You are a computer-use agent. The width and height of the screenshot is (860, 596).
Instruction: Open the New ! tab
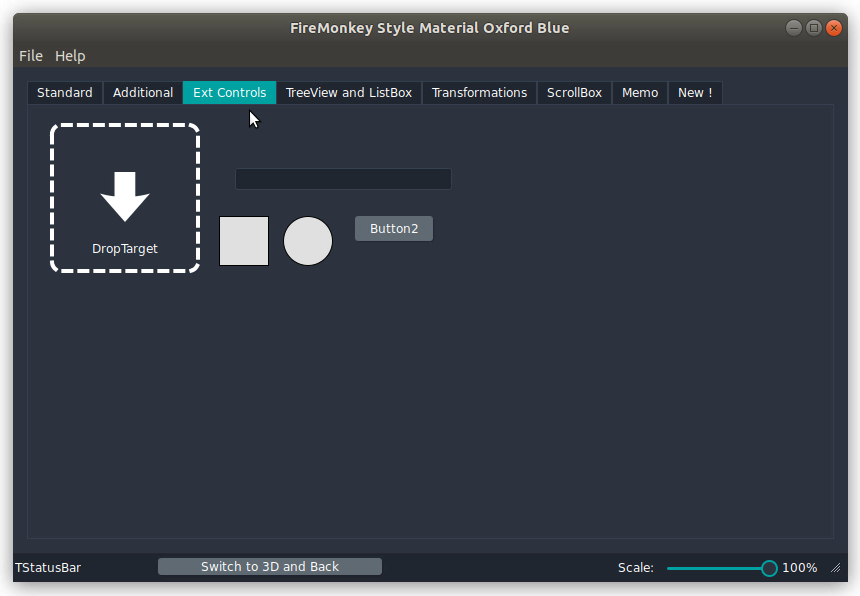(695, 93)
